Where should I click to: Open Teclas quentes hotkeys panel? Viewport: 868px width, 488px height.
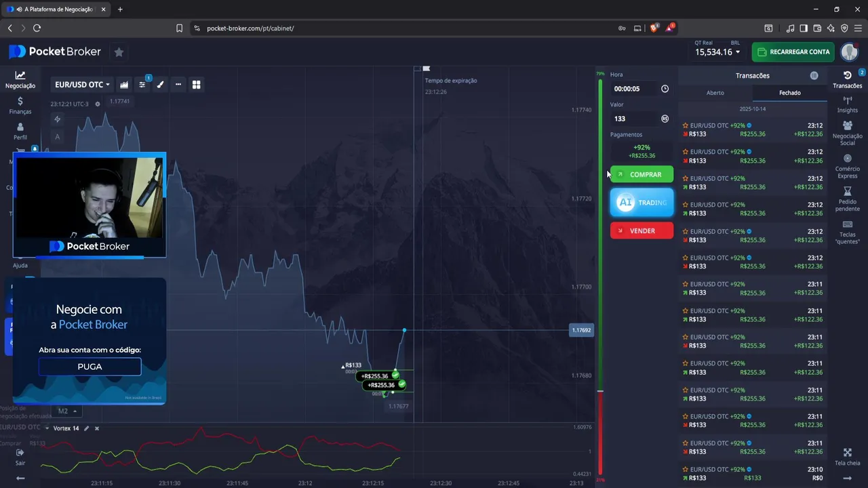pos(847,232)
